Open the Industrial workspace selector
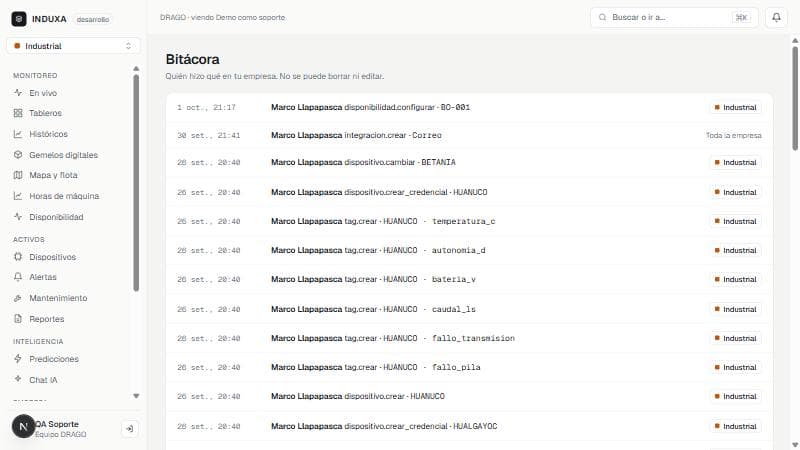 [73, 46]
